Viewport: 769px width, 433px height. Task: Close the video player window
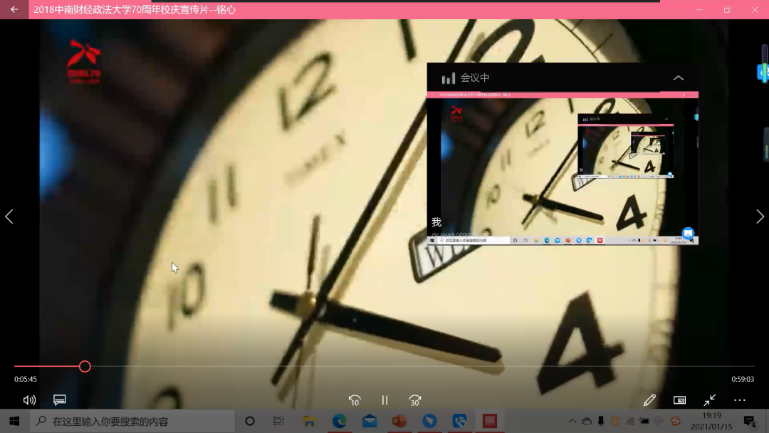coord(755,9)
